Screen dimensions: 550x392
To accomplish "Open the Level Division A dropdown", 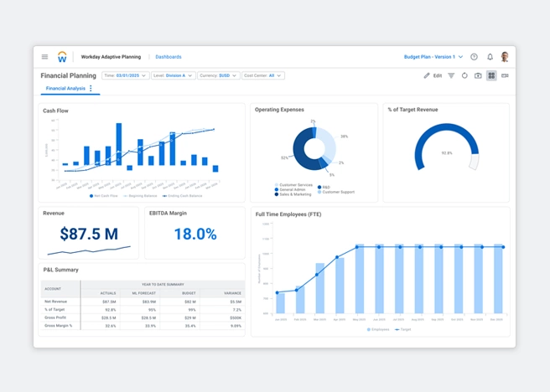I will [x=172, y=75].
